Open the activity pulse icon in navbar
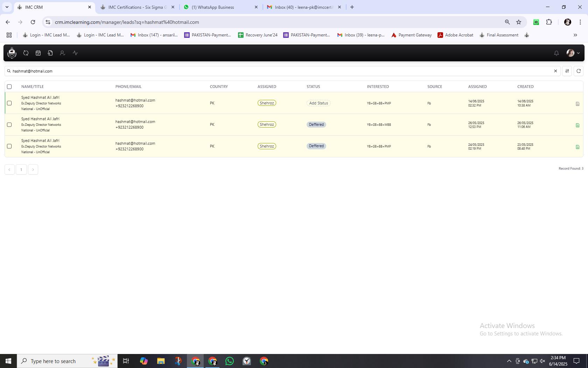Image resolution: width=588 pixels, height=368 pixels. pos(75,53)
